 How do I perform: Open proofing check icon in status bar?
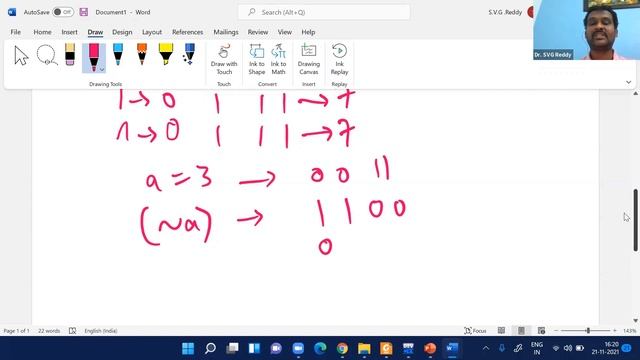(72, 331)
